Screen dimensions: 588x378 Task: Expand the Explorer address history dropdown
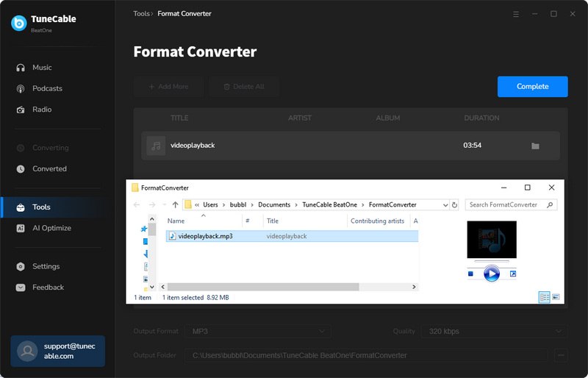(445, 205)
